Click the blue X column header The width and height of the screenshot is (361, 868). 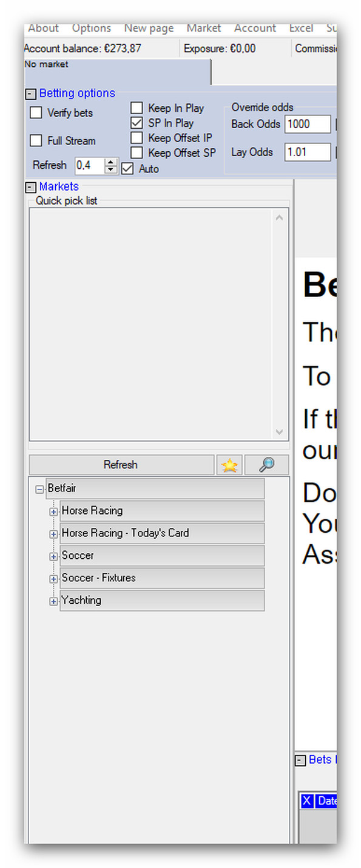pos(307,801)
